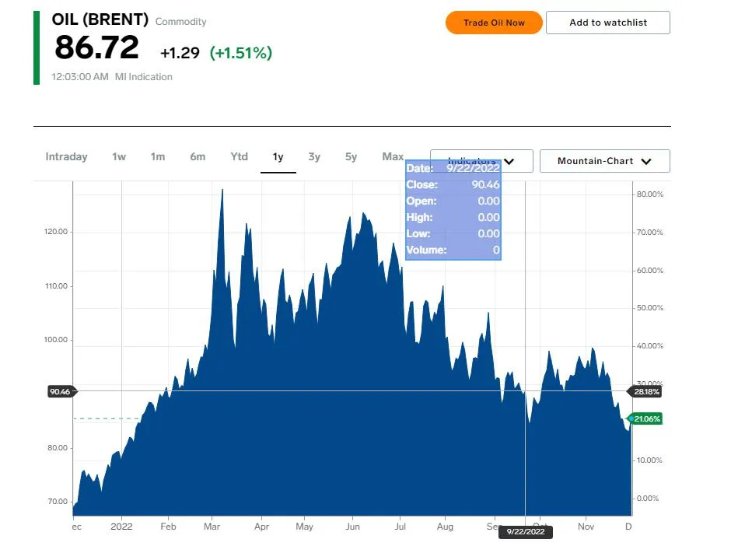Switch to the Intraday time range

[x=66, y=157]
